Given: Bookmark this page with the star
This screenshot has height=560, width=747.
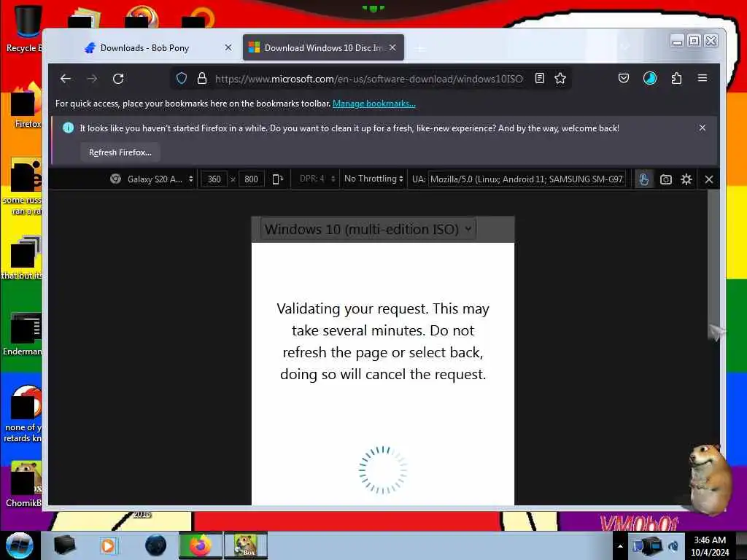Looking at the screenshot, I should click(560, 79).
